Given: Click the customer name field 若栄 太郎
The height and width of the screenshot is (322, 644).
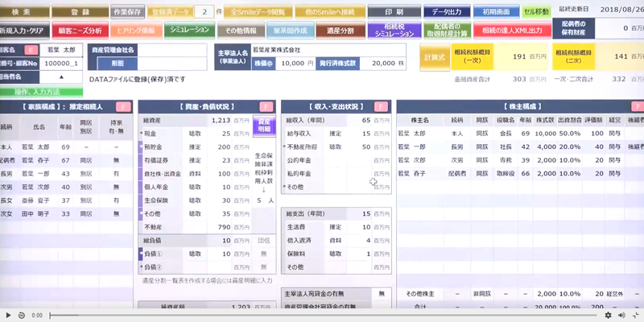Looking at the screenshot, I should [61, 50].
